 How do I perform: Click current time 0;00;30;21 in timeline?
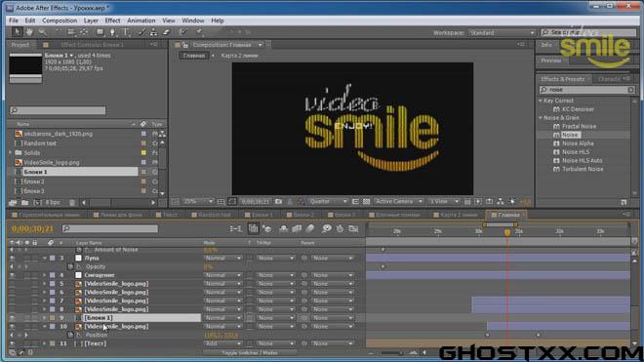(32, 229)
